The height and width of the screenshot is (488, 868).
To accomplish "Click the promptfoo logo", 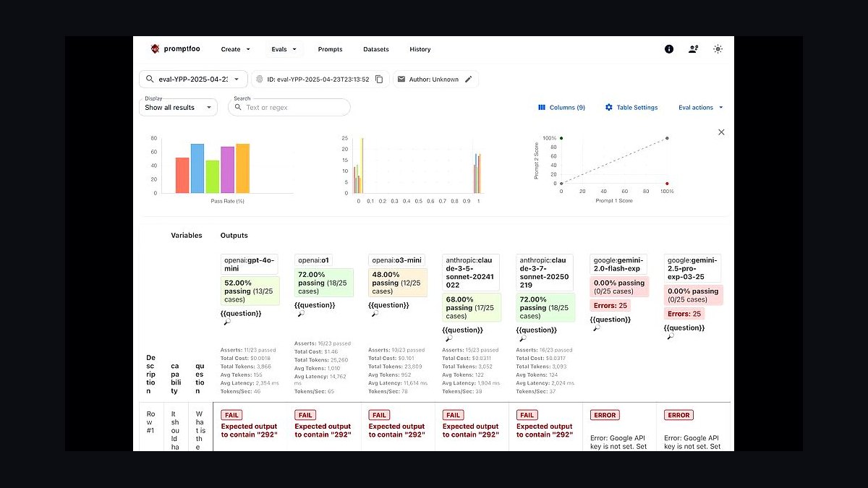I will [x=175, y=49].
